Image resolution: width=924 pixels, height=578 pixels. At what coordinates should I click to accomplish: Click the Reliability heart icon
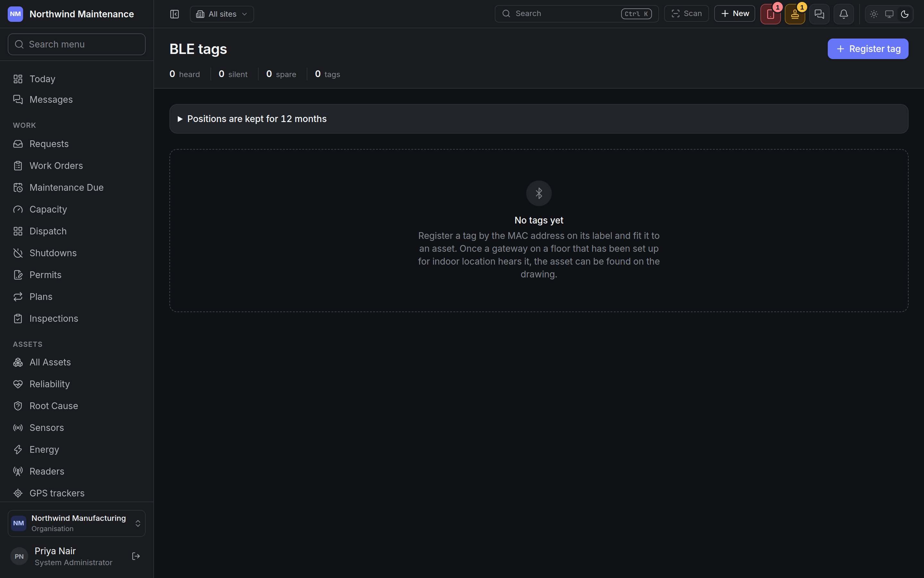pos(18,384)
